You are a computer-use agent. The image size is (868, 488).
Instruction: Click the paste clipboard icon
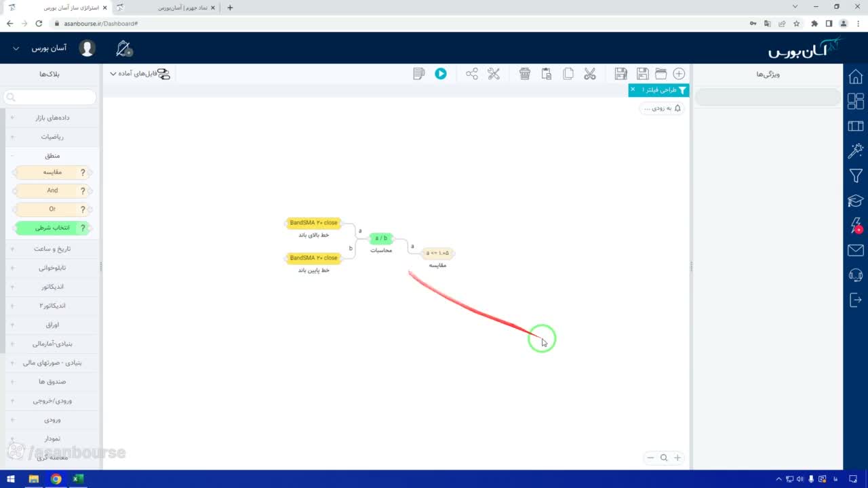(x=547, y=74)
